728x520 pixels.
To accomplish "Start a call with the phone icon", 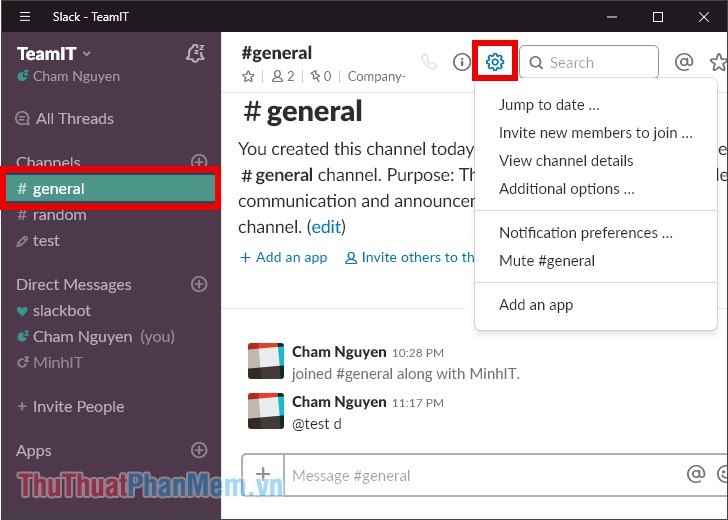I will click(429, 61).
